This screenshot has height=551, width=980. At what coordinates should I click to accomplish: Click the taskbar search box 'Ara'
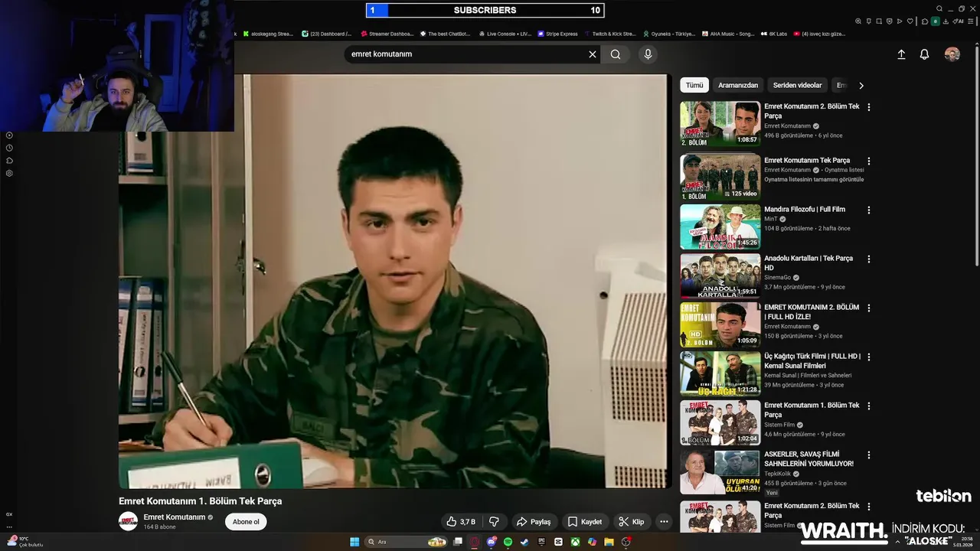pyautogui.click(x=407, y=542)
